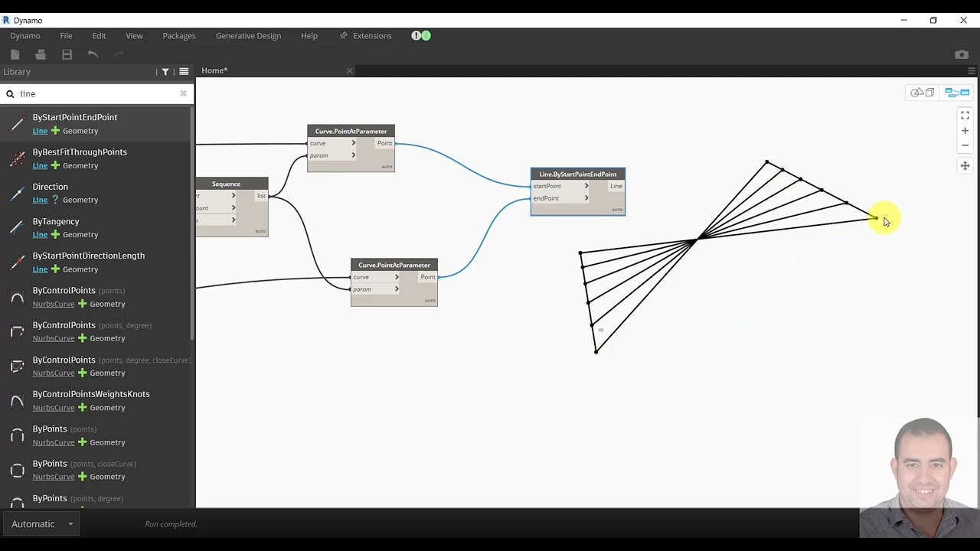
Task: Select the Sequence node header
Action: point(232,184)
